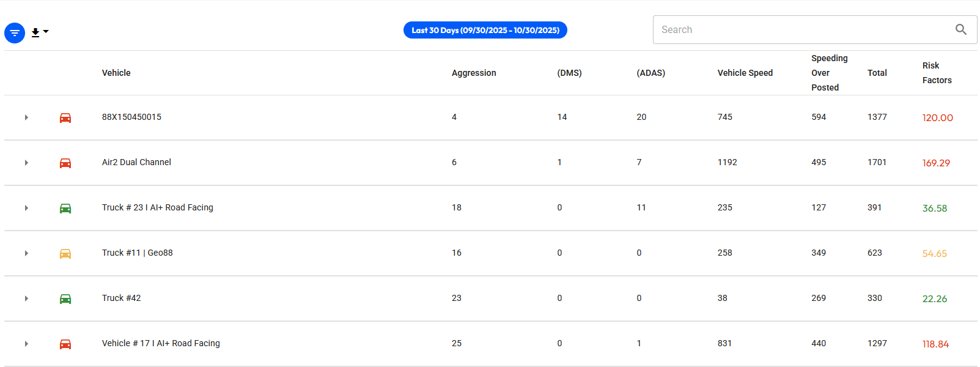Expand the Truck # 23 row

(26, 208)
